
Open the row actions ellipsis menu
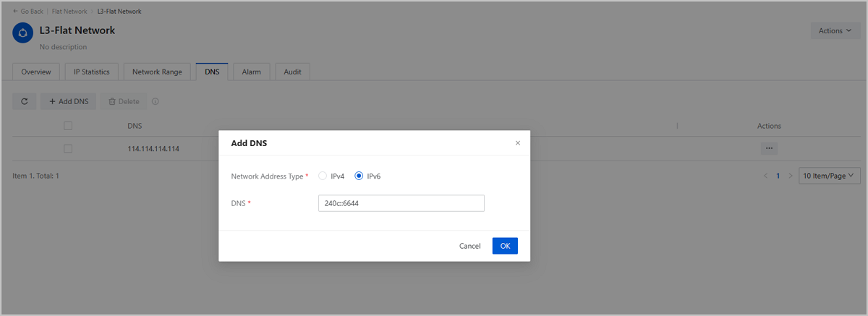pyautogui.click(x=769, y=148)
